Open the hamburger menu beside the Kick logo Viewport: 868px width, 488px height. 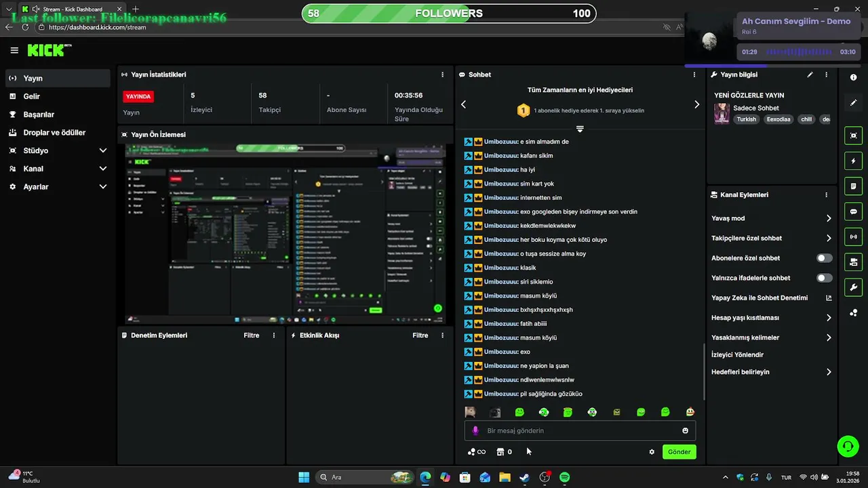(x=14, y=50)
